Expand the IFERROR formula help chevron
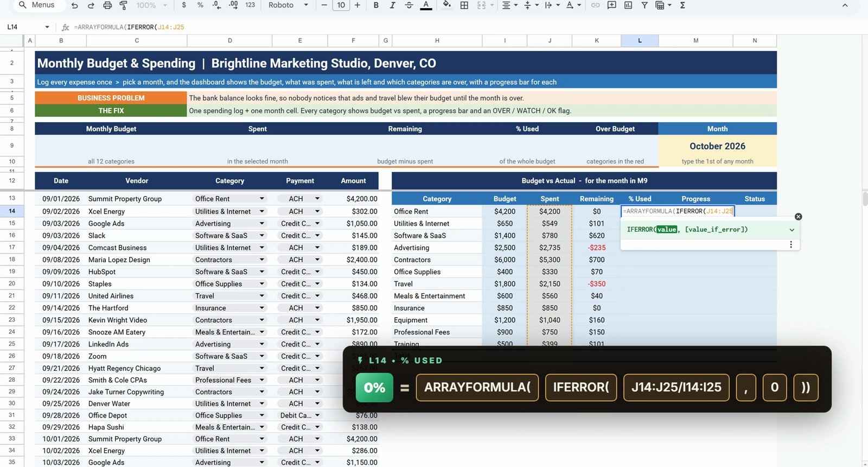This screenshot has width=868, height=467. (792, 230)
